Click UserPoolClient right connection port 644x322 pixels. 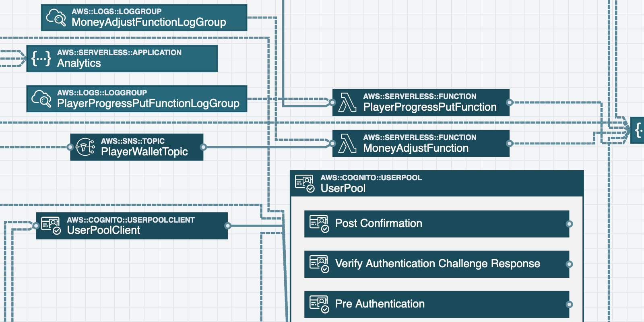(228, 226)
